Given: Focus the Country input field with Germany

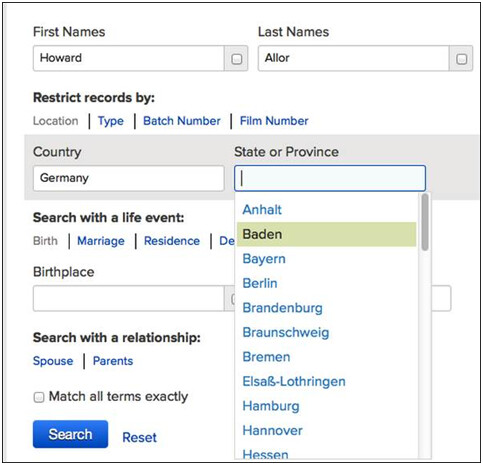Looking at the screenshot, I should (x=128, y=178).
